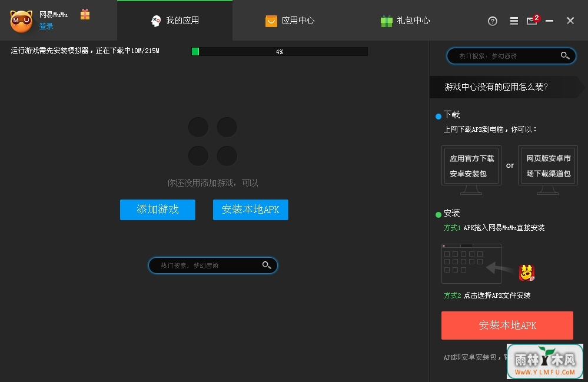This screenshot has width=588, height=382.
Task: Focus the top-right 热门搜索 search box
Action: pyautogui.click(x=511, y=56)
